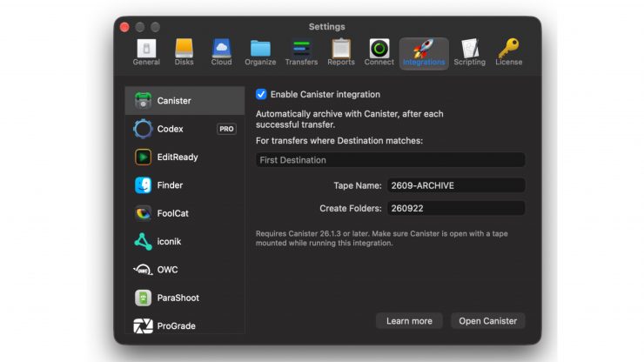The height and width of the screenshot is (362, 644).
Task: Click the Learn more button
Action: [409, 321]
